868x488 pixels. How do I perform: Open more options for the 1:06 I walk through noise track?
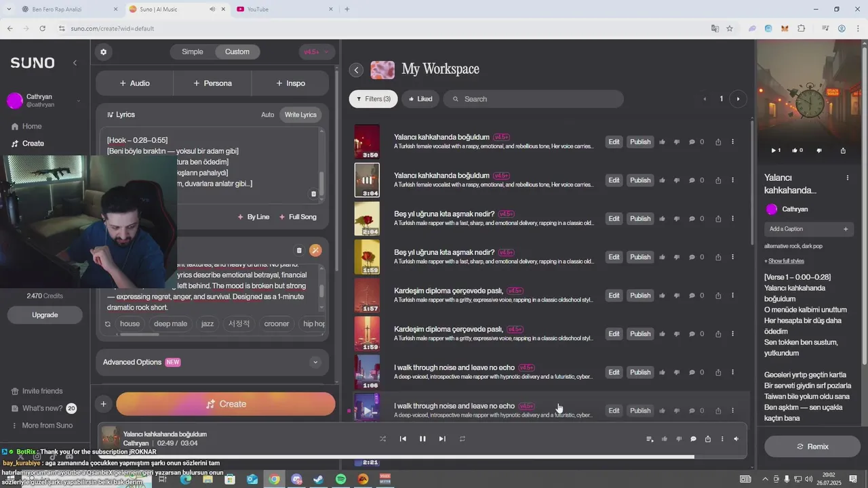pos(732,372)
